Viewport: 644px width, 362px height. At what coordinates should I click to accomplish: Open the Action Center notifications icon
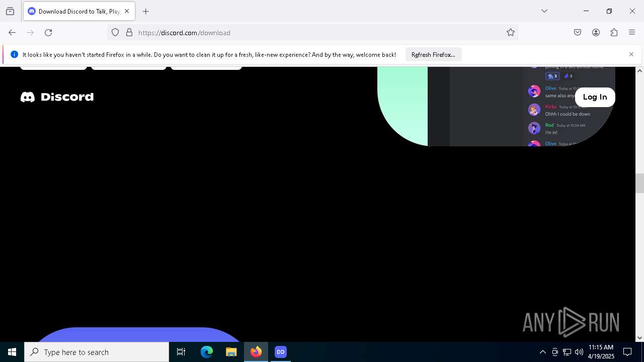coord(627,352)
